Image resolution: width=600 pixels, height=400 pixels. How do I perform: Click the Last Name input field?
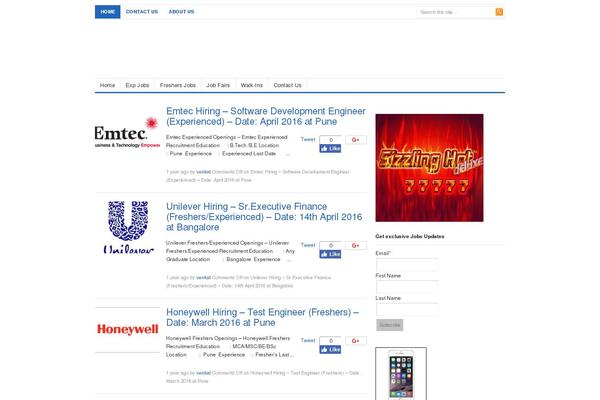click(x=407, y=309)
